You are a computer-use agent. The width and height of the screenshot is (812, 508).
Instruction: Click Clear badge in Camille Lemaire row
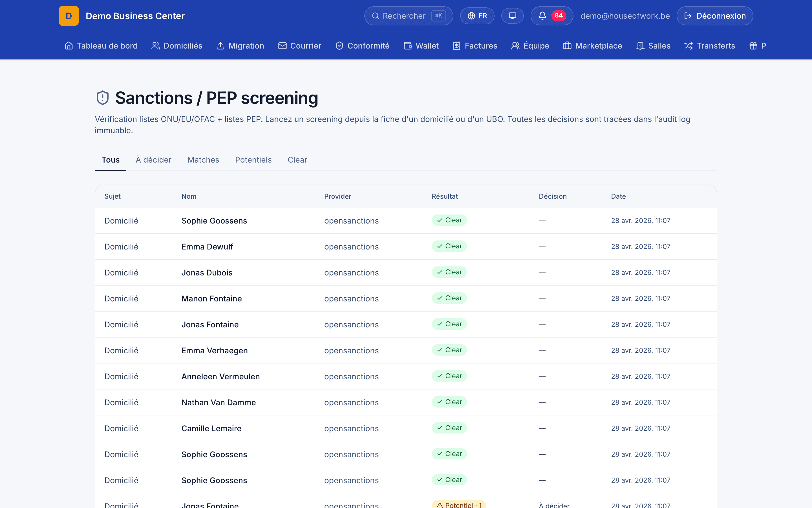pyautogui.click(x=449, y=428)
